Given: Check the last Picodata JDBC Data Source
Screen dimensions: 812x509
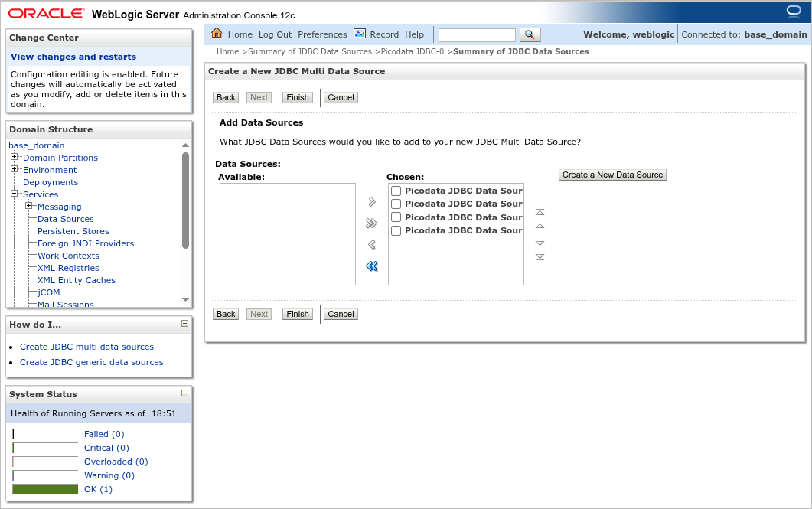Looking at the screenshot, I should pyautogui.click(x=396, y=230).
